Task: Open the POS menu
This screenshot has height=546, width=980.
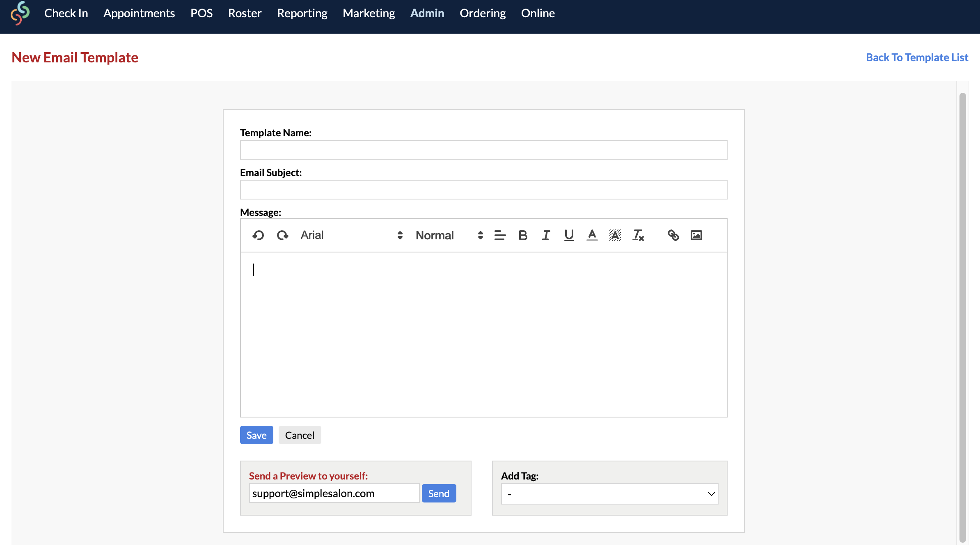Action: click(201, 13)
